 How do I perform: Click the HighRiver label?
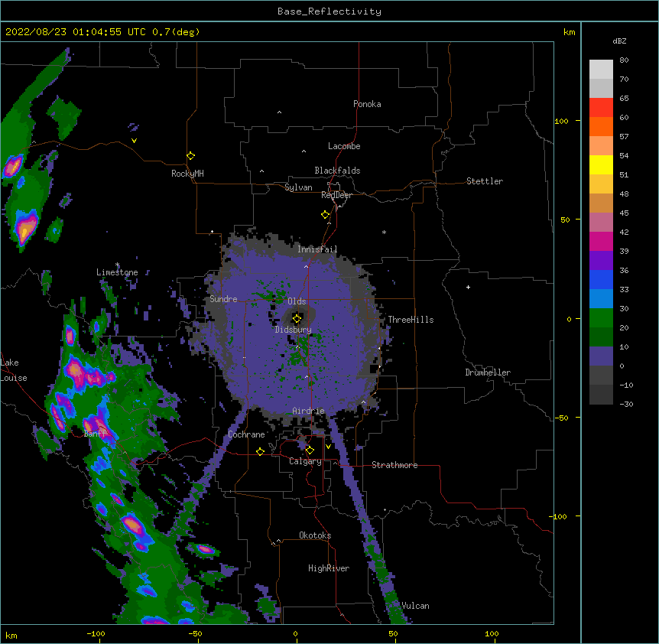(x=329, y=568)
